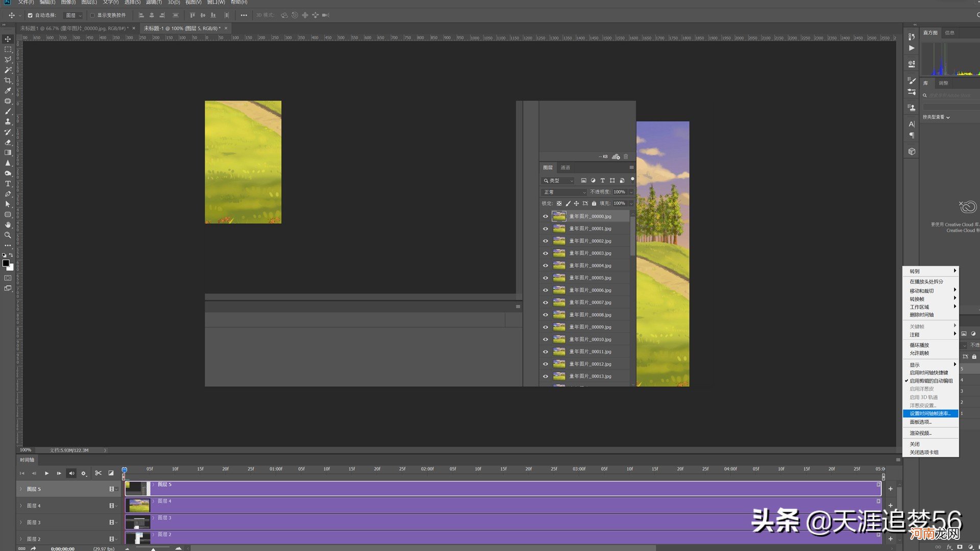Screen dimensions: 980x551
Task: Open 图层 5 track filmstrip dropdown
Action: [x=113, y=489]
